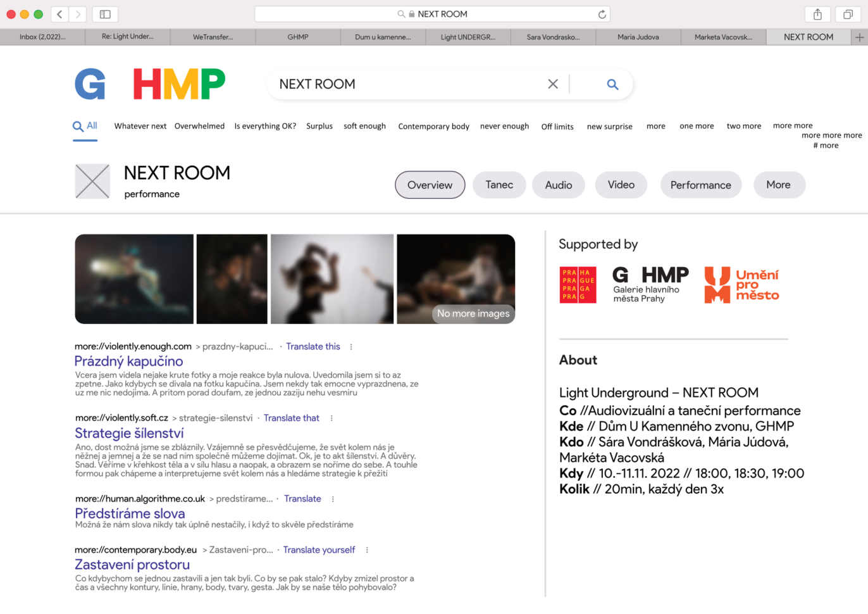The height and width of the screenshot is (614, 868).
Task: Add a new tab with the plus icon
Action: 860,37
